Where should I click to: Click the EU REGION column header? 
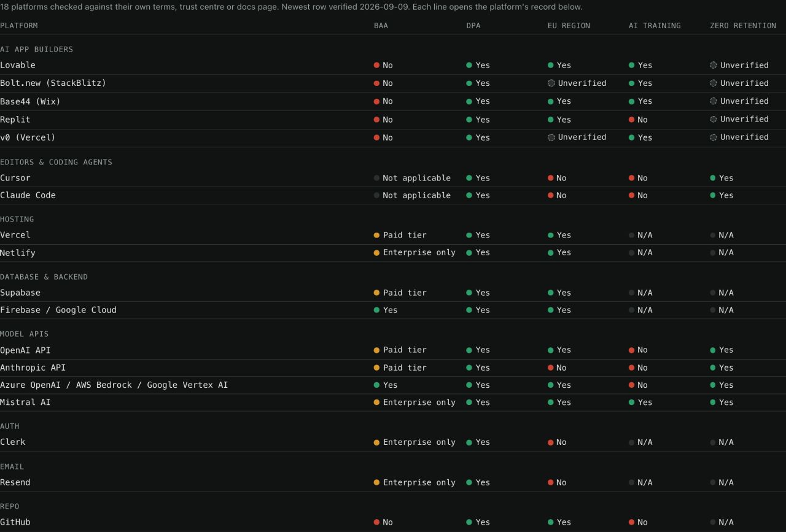point(569,26)
